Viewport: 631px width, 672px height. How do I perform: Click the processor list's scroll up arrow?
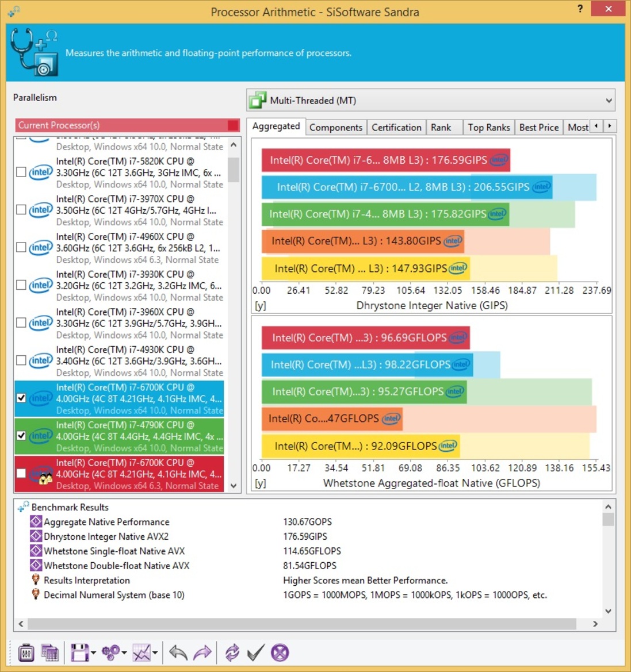coord(234,145)
